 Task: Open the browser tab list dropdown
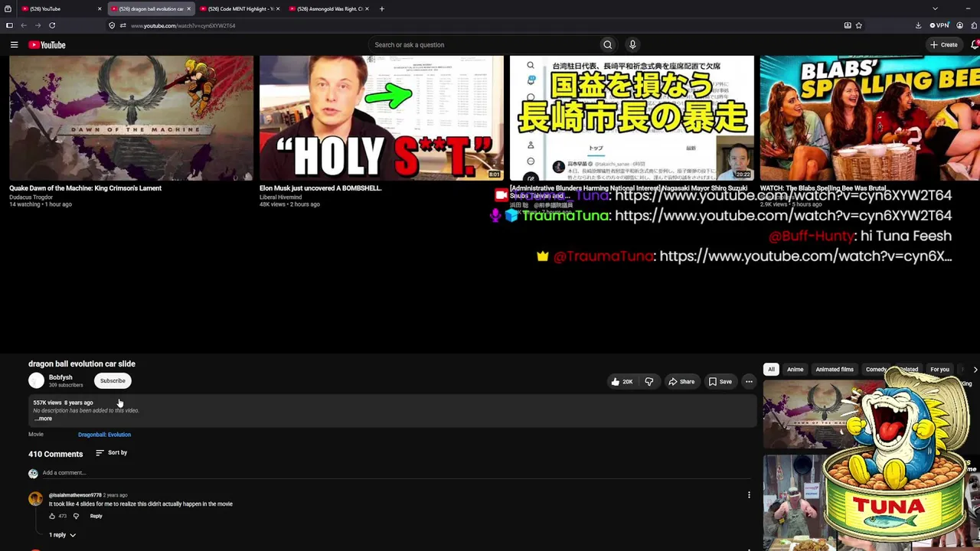(x=935, y=8)
